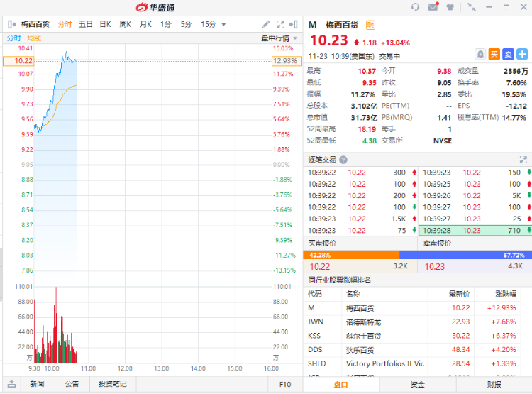This screenshot has width=532, height=394.
Task: Open the 公告 announcements button
Action: (72, 384)
